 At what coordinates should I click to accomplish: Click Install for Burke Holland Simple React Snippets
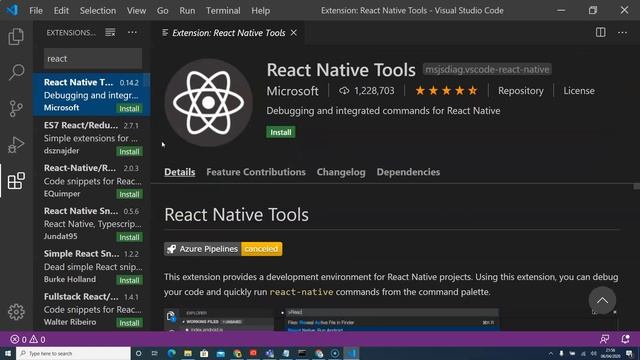tap(129, 280)
